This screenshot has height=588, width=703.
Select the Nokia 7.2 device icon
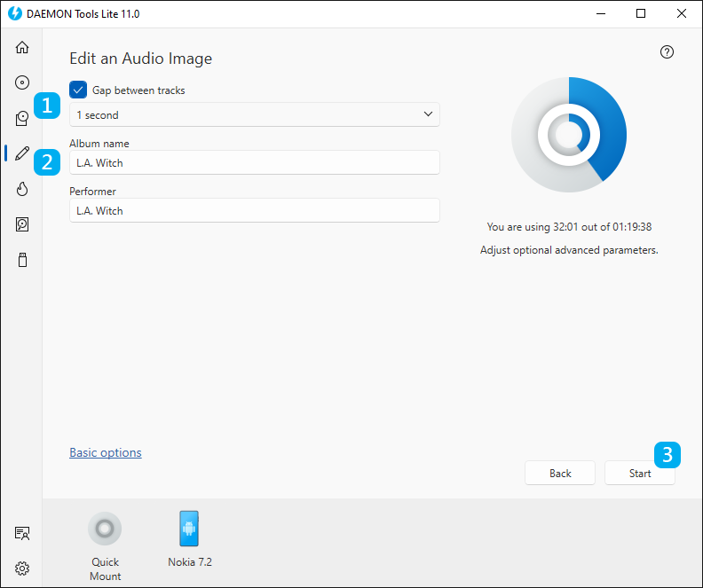pos(189,529)
